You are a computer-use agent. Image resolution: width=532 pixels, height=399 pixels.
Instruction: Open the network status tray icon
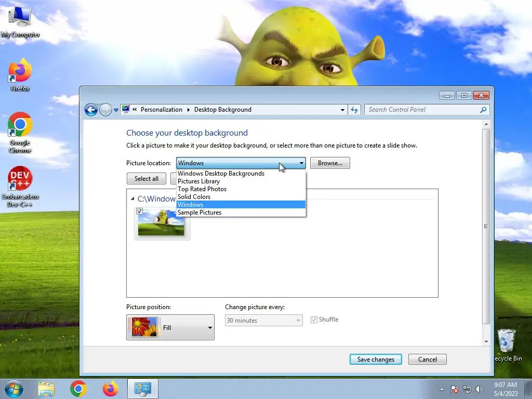tap(467, 389)
